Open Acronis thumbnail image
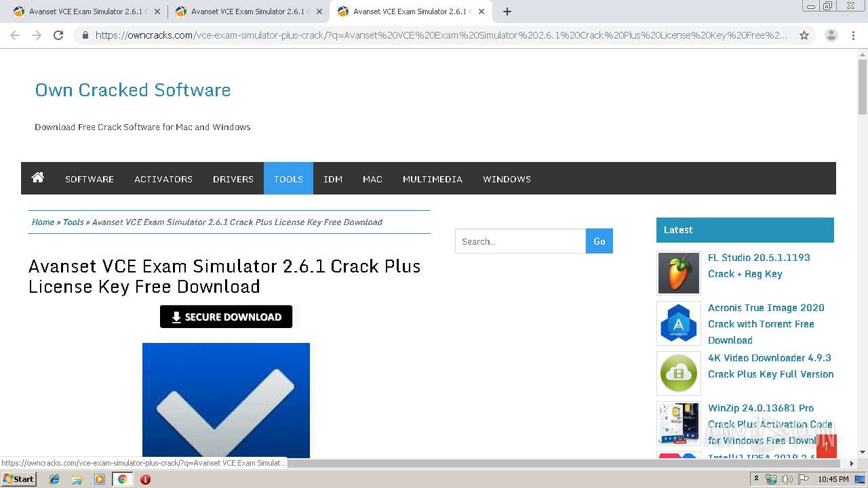The height and width of the screenshot is (488, 868). point(679,323)
